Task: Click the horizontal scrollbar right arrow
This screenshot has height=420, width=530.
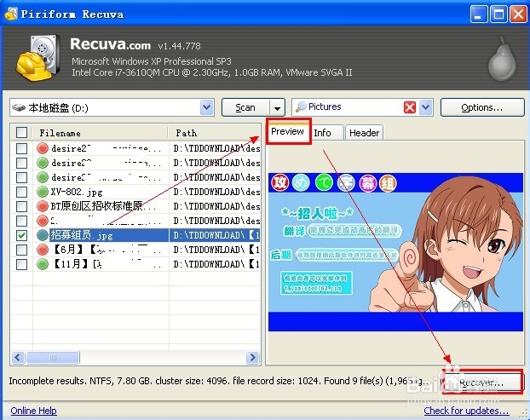Action: pyautogui.click(x=252, y=357)
